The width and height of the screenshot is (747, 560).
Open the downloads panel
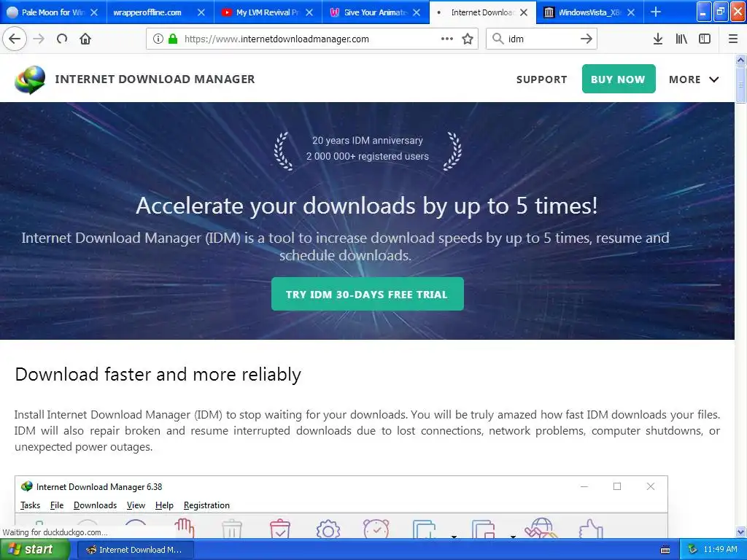[658, 39]
